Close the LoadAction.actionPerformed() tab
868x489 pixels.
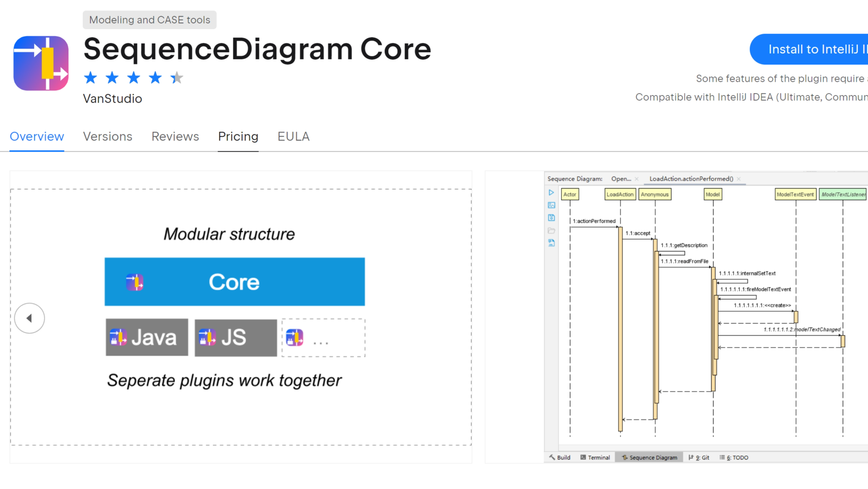738,179
